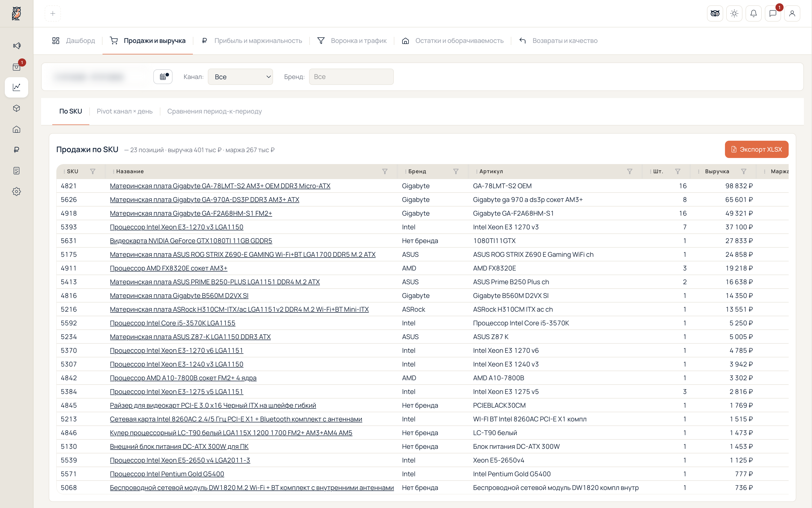This screenshot has height=508, width=812.
Task: Open the box products sidebar icon
Action: [x=16, y=108]
